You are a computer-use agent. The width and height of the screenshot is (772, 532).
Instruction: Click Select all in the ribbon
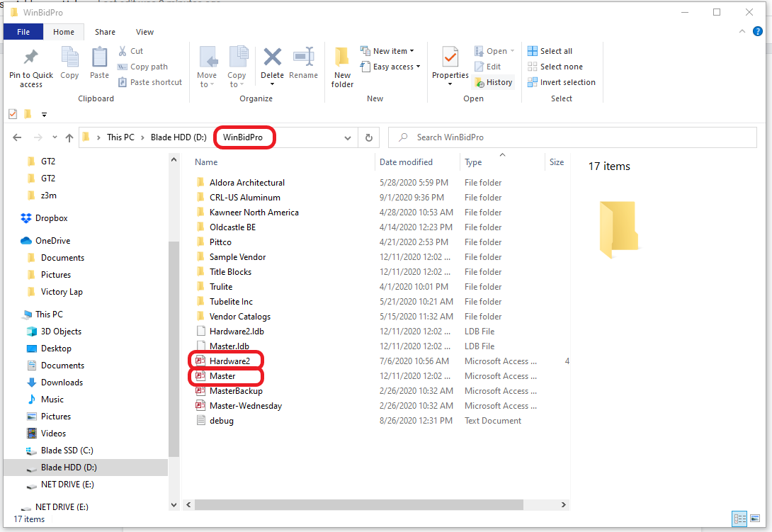click(x=550, y=51)
